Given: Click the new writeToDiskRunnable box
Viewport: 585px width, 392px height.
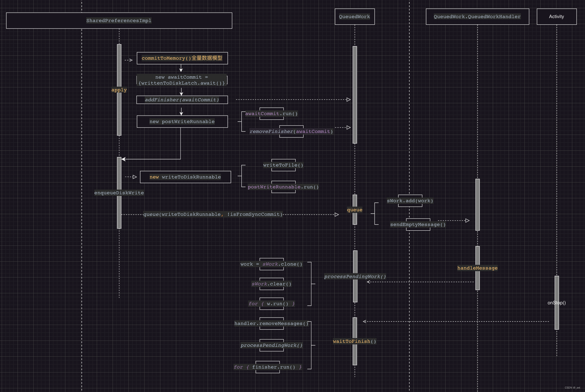Looking at the screenshot, I should (185, 177).
